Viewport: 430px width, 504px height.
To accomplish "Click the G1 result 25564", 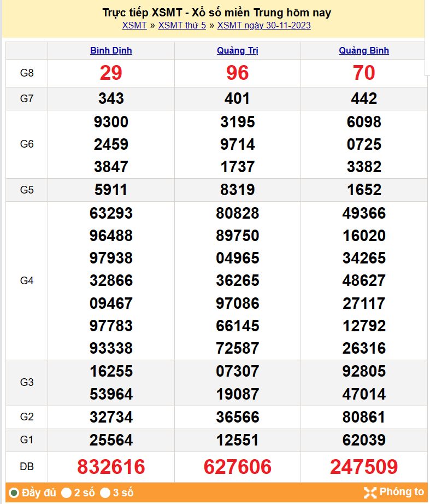I will tap(111, 440).
